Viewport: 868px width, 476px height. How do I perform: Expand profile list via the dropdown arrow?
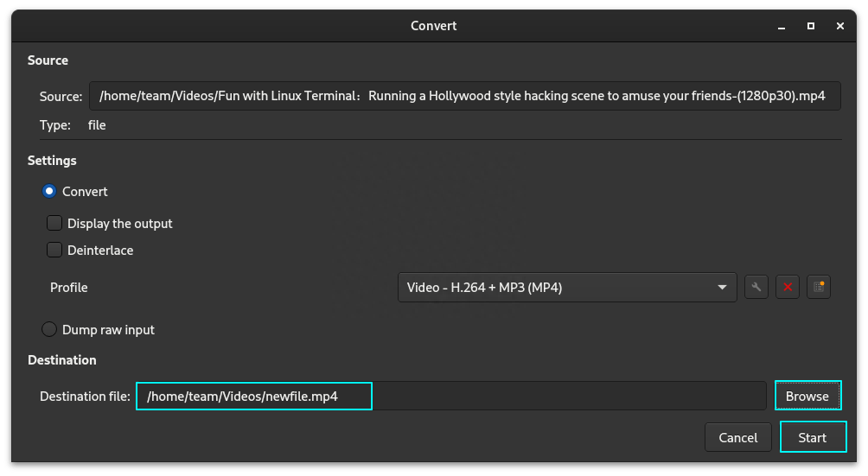click(722, 288)
